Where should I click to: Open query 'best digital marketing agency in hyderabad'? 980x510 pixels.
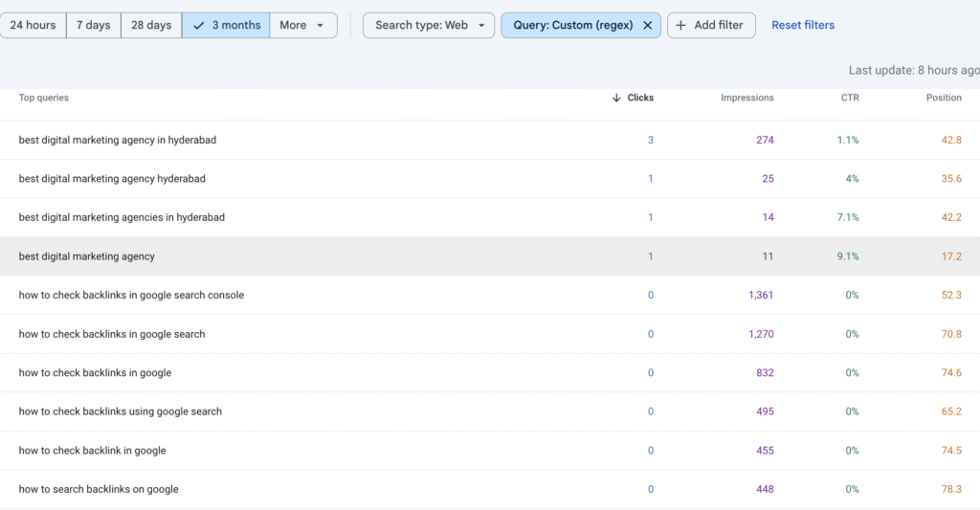click(118, 141)
